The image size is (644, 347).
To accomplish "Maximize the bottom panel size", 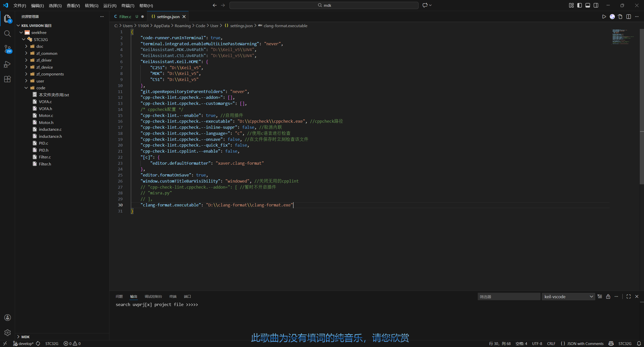I will tap(629, 296).
